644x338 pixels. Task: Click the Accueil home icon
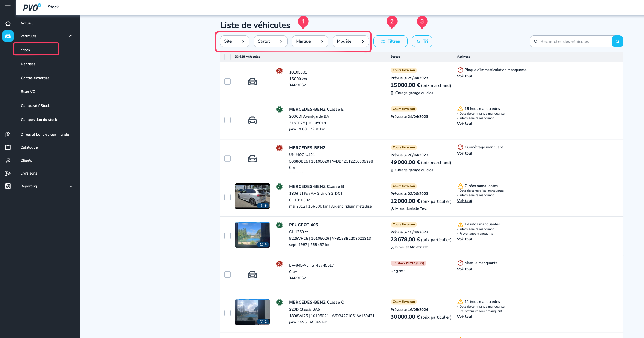[x=8, y=23]
